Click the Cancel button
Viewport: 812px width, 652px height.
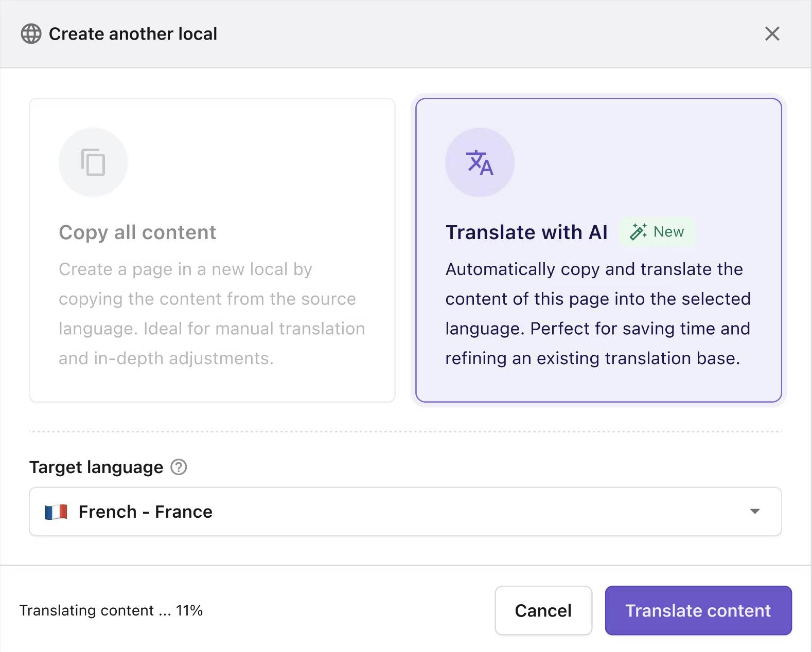pyautogui.click(x=543, y=610)
